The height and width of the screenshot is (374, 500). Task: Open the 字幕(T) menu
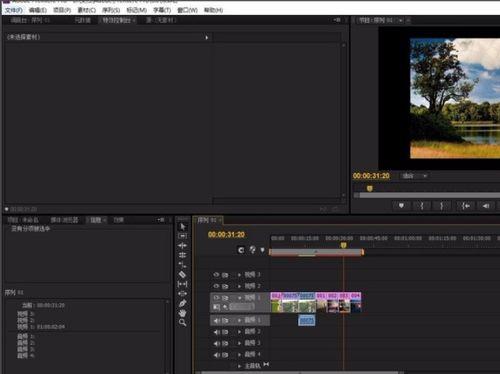[x=162, y=10]
